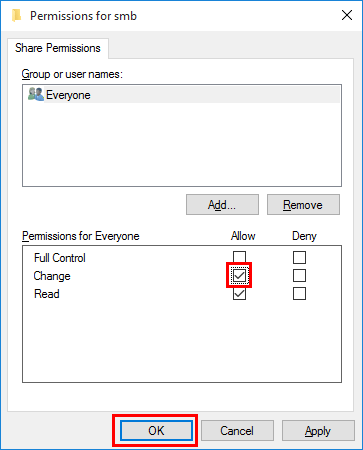Click the Change permission label
Image resolution: width=363 pixels, height=450 pixels.
[x=52, y=276]
